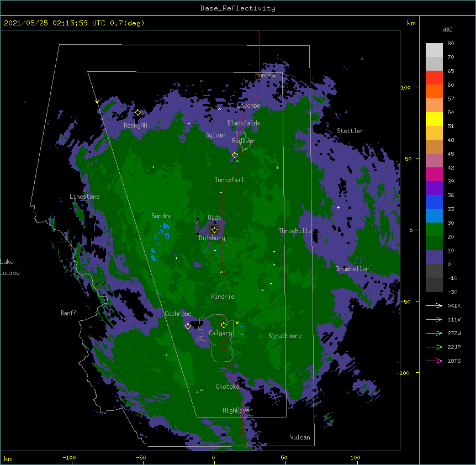Click the Cochrane town label
Viewport: 476px width, 465px height.
click(x=178, y=314)
